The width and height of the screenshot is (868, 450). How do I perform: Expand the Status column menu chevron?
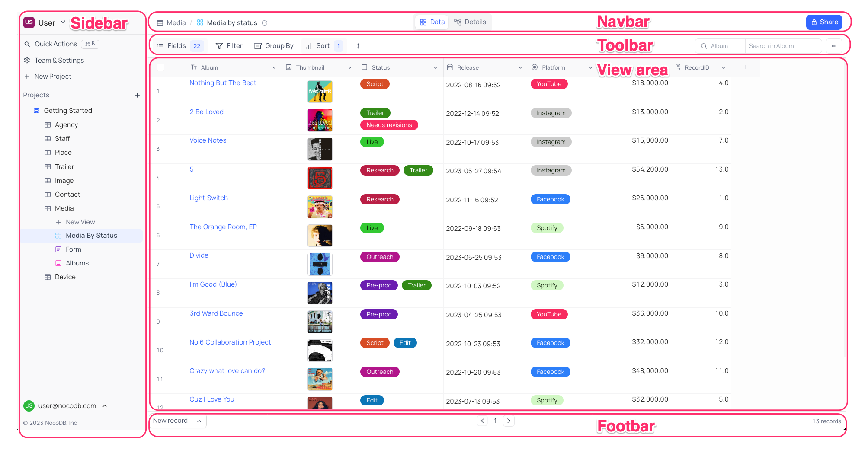click(x=436, y=68)
